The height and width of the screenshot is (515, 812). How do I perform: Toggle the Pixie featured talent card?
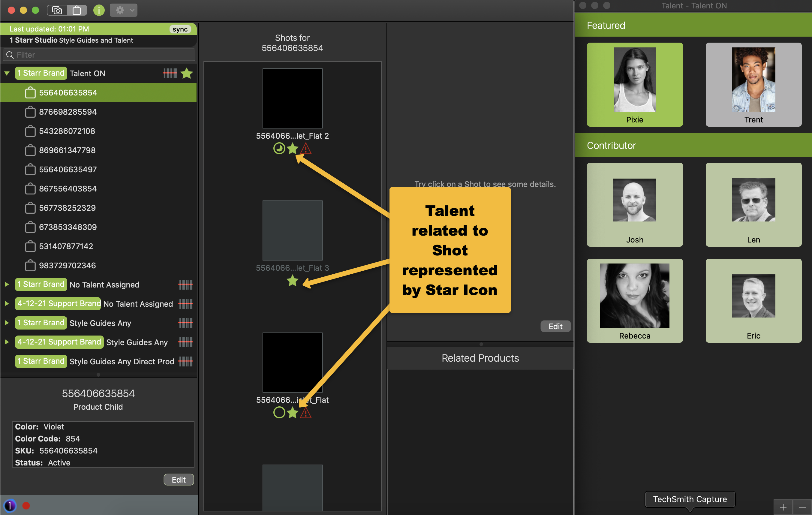634,84
